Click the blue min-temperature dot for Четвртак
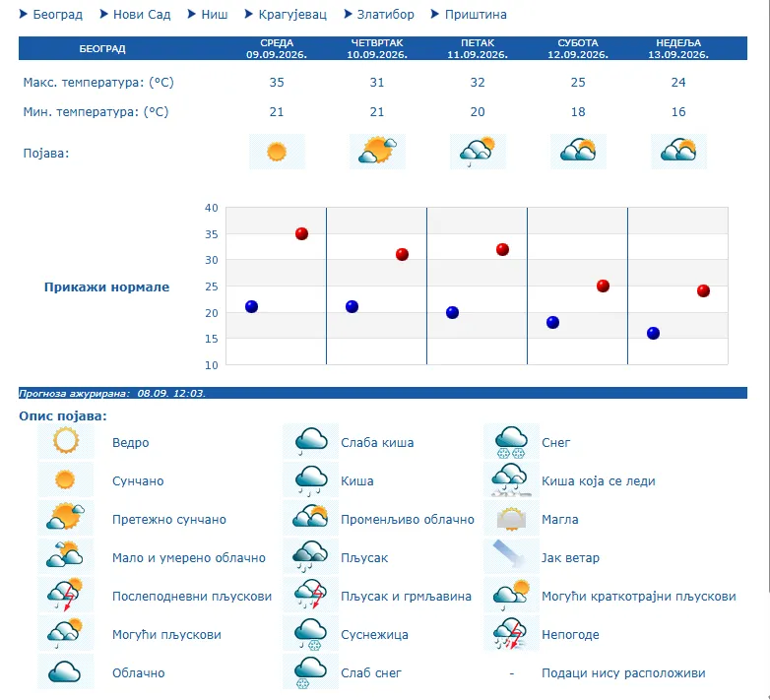The height and width of the screenshot is (700, 770). [353, 307]
